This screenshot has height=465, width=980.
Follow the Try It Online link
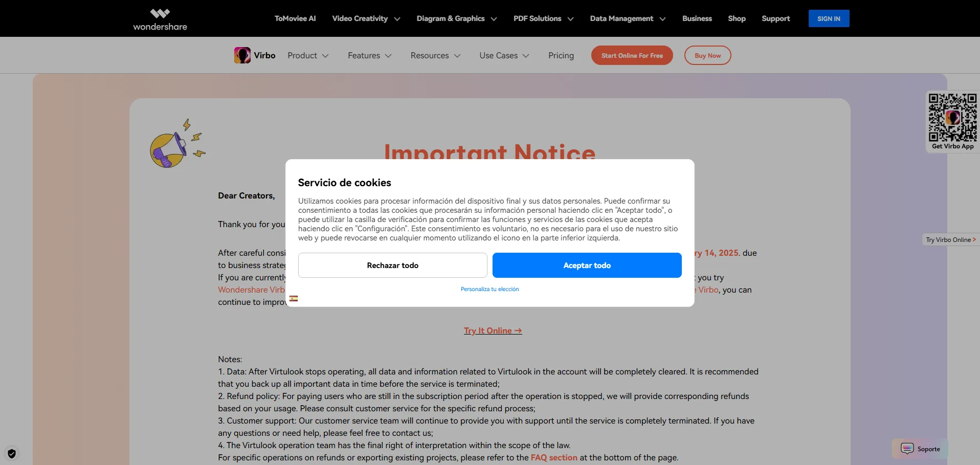[x=493, y=330]
